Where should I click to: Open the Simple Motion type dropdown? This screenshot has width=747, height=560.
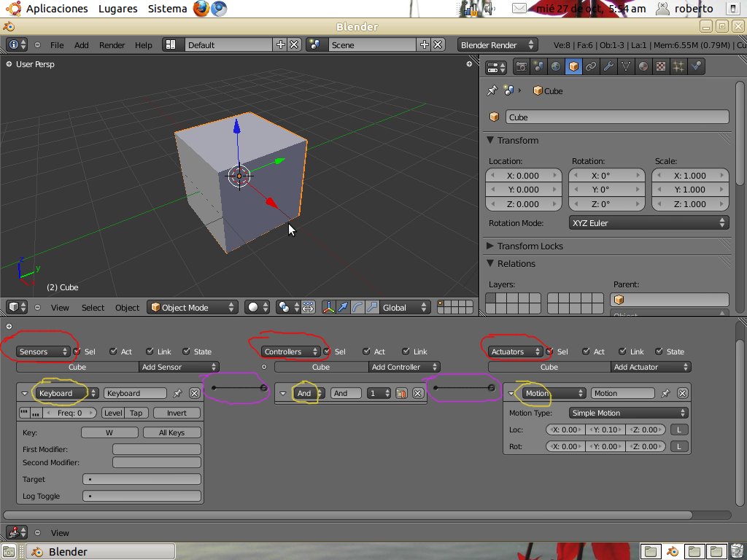point(629,413)
